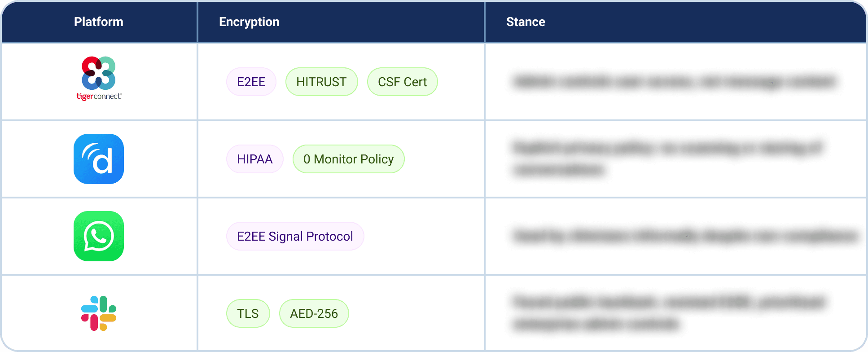Click the blurred stance text for Doximity
This screenshot has width=868, height=352.
(667, 158)
